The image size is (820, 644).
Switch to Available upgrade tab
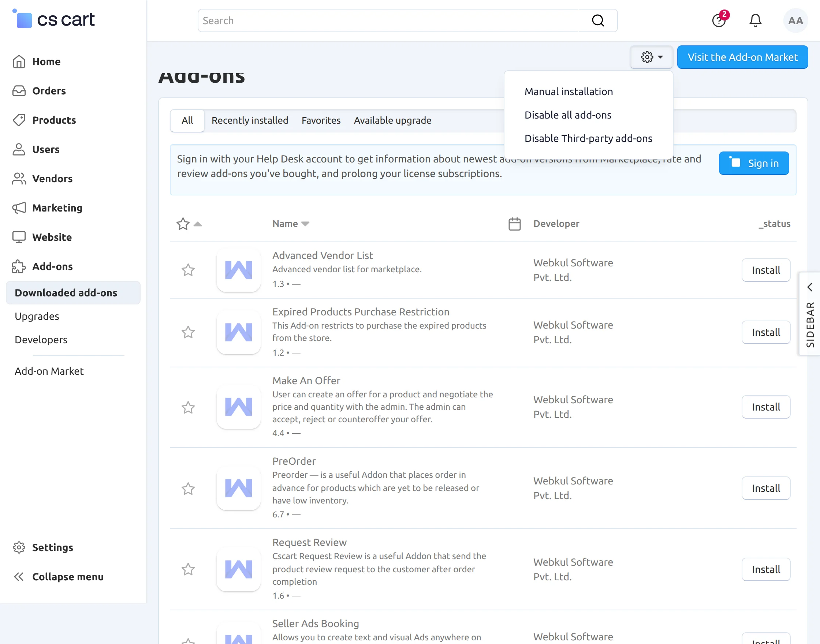pyautogui.click(x=393, y=120)
